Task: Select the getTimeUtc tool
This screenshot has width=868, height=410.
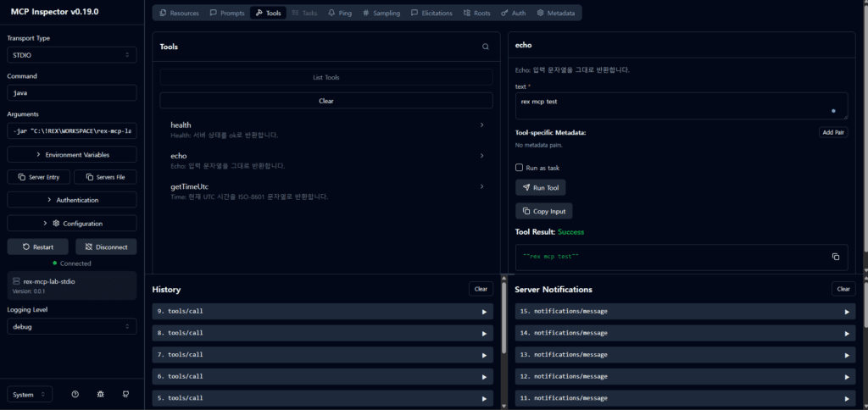Action: pos(326,191)
